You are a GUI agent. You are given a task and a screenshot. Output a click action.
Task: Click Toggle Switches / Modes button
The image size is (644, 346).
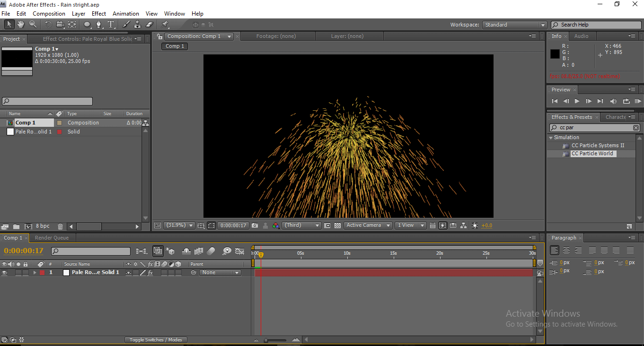pos(156,340)
